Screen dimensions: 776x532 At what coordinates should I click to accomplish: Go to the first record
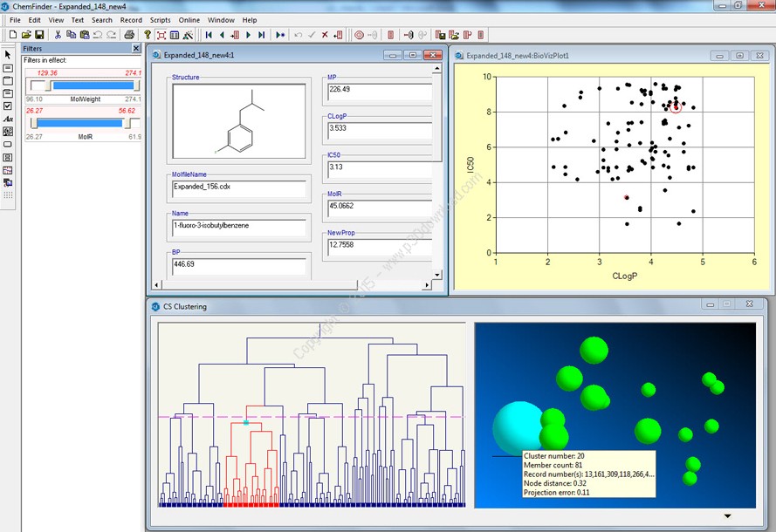[209, 35]
